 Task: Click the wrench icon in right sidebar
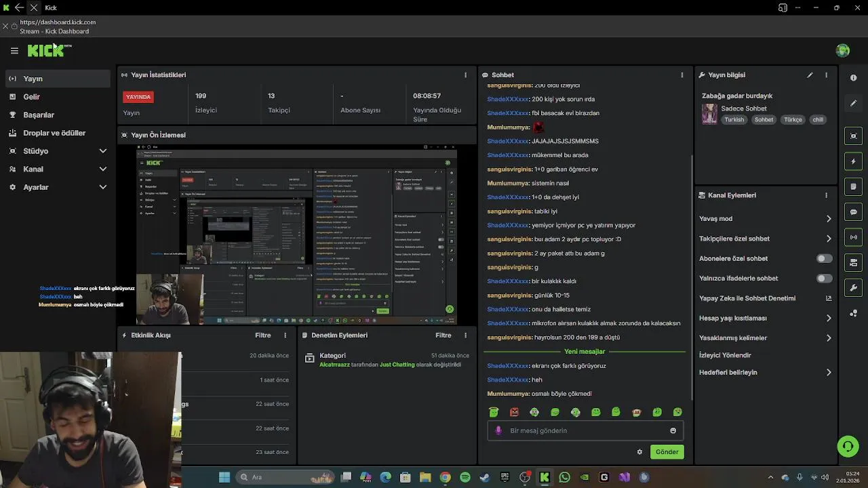(x=853, y=288)
